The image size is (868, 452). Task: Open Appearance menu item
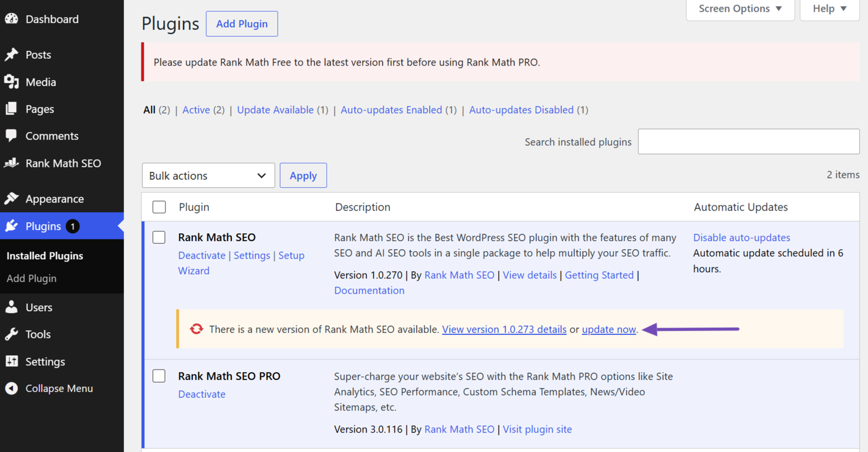point(55,198)
